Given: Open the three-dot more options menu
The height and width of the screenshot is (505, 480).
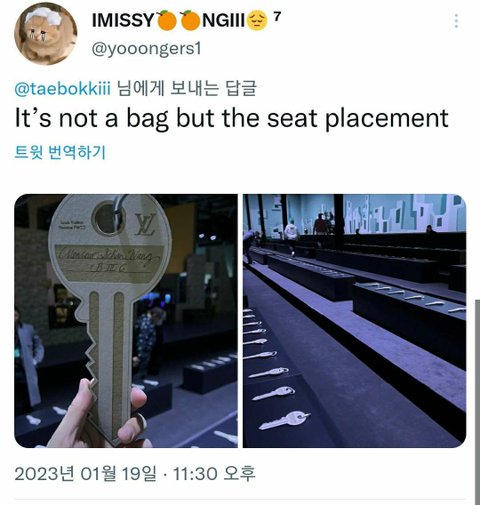Looking at the screenshot, I should pyautogui.click(x=456, y=21).
